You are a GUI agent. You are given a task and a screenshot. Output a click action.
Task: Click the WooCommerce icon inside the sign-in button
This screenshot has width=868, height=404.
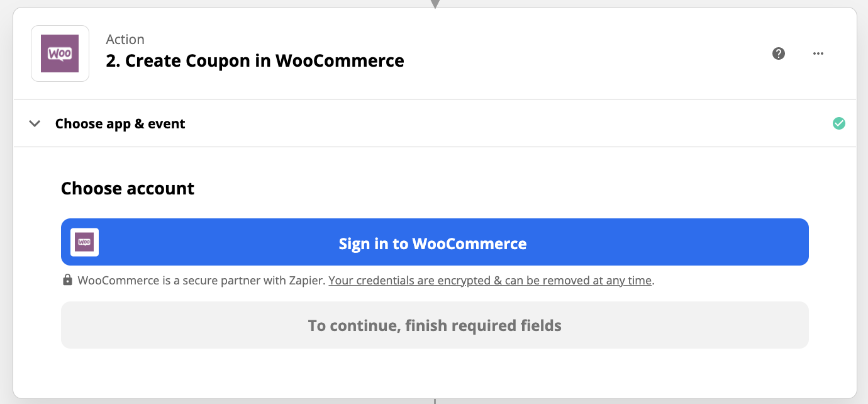[84, 242]
